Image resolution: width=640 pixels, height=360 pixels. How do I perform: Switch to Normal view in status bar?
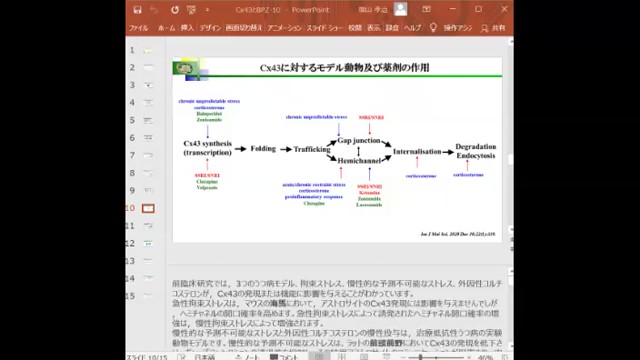319,357
